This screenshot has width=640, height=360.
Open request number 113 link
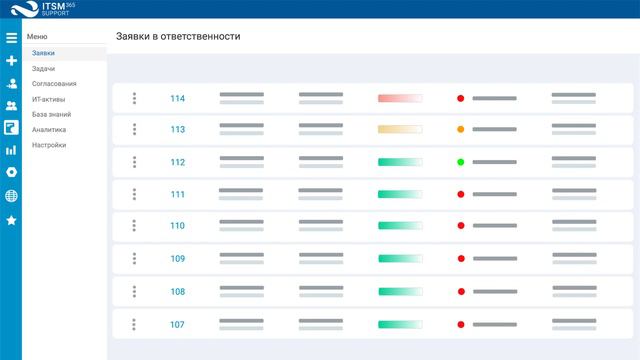[178, 129]
